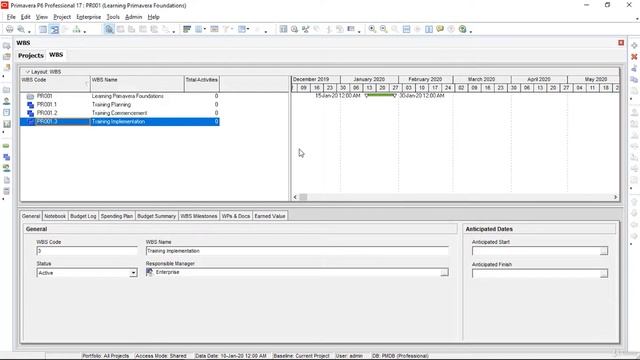Viewport: 640px width, 360px height.
Task: Open the Group and Sort dropdown arrow
Action: (248, 29)
